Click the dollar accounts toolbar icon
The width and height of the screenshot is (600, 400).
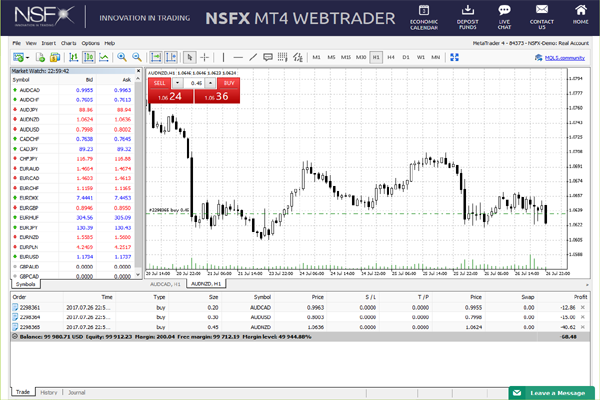(x=55, y=57)
